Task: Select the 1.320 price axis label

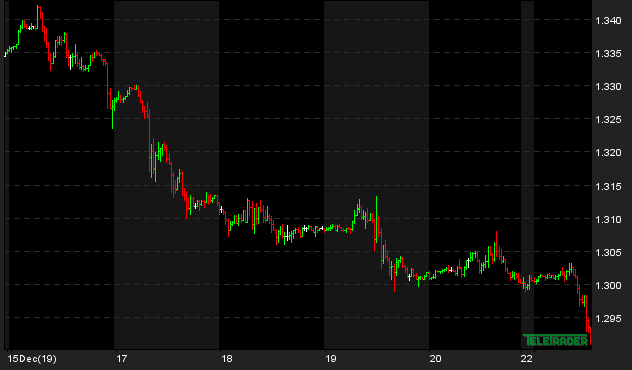Action: point(608,153)
